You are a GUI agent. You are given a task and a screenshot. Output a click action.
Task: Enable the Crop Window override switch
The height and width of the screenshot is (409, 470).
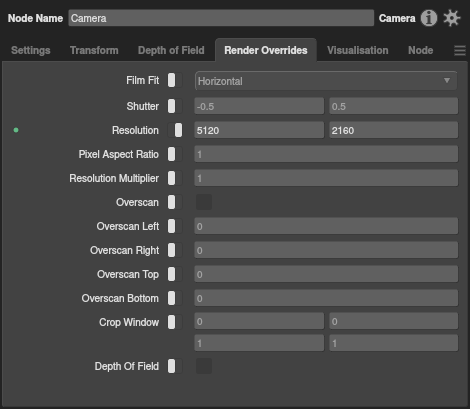(x=175, y=322)
